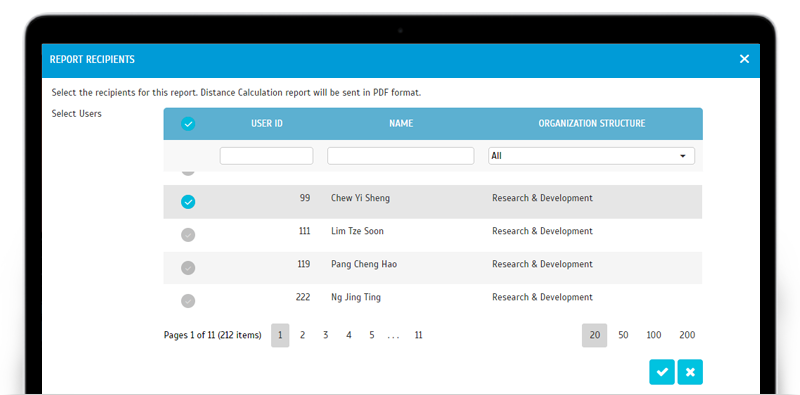Check recipient Ng Jing Ting
The width and height of the screenshot is (800, 395).
click(x=188, y=301)
